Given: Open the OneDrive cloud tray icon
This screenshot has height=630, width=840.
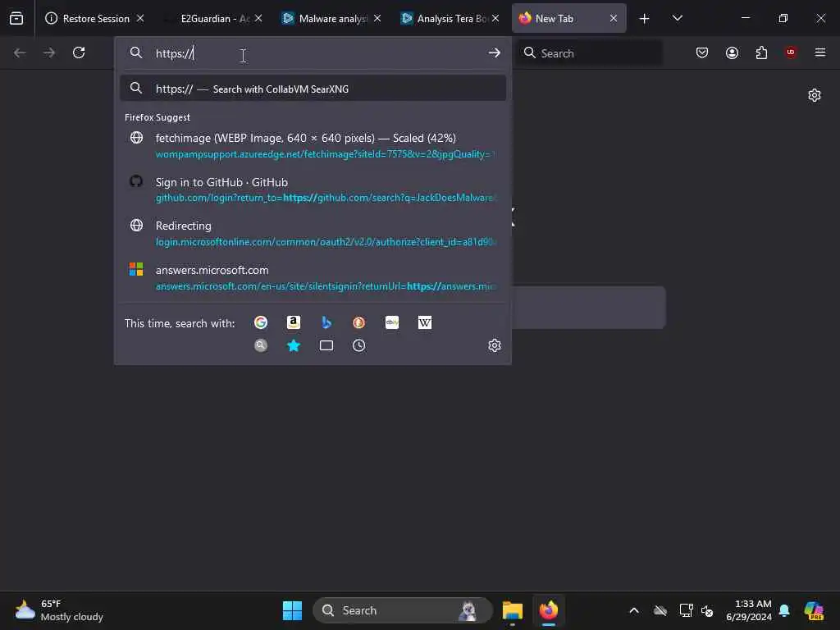Looking at the screenshot, I should [660, 610].
